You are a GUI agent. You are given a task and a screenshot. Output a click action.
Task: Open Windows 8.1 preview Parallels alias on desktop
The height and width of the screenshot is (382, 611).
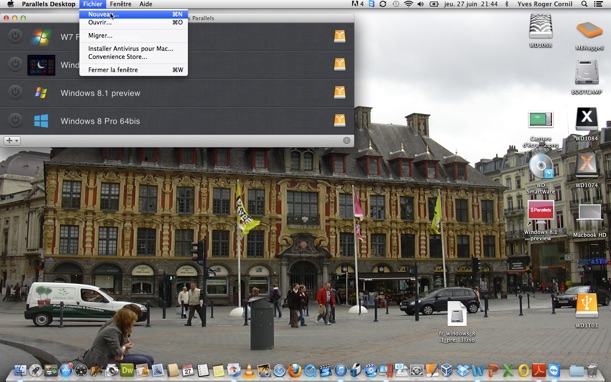[x=540, y=211]
